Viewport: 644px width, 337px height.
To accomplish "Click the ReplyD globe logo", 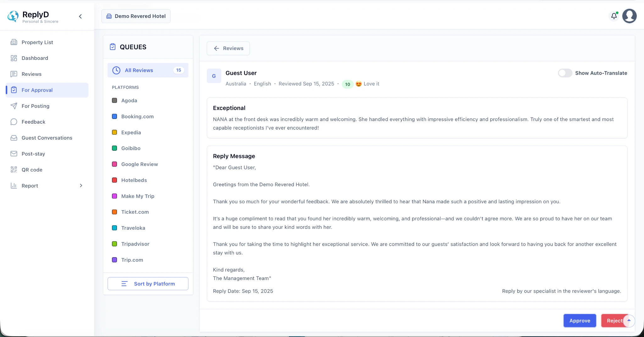I will [x=13, y=16].
